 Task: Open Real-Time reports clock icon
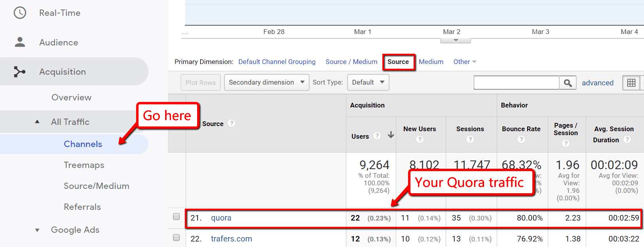(x=20, y=13)
